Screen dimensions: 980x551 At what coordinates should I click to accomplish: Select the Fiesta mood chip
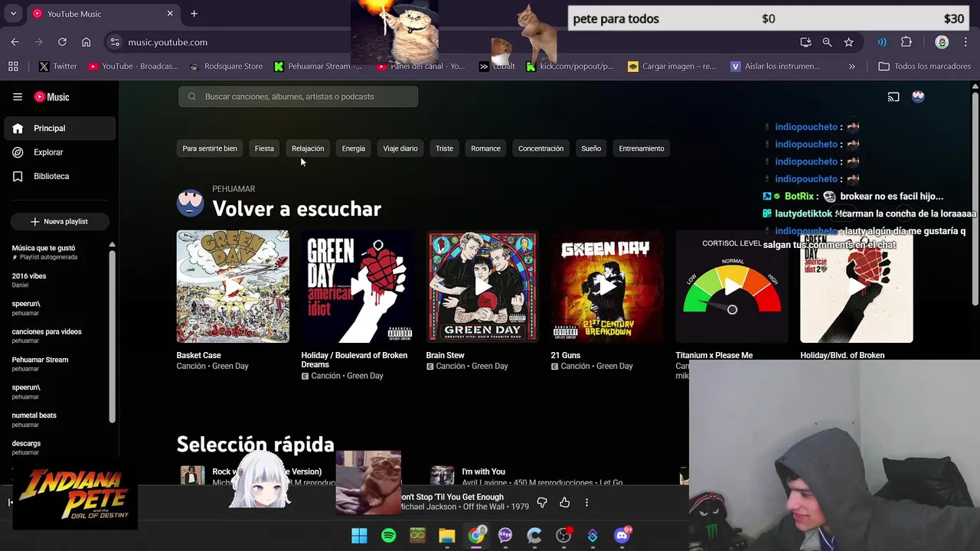pyautogui.click(x=264, y=148)
